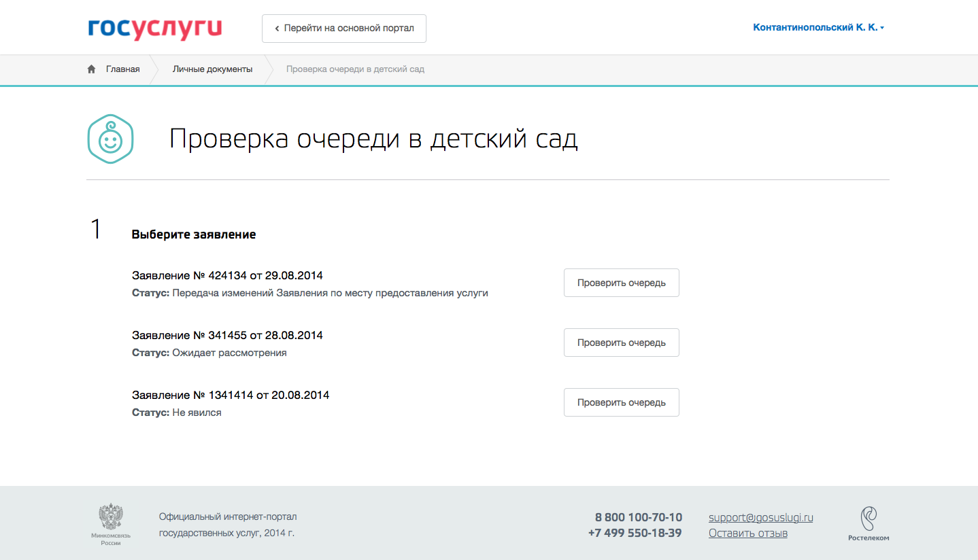Image resolution: width=978 pixels, height=560 pixels.
Task: Check queue for application № 1341414
Action: click(x=622, y=402)
